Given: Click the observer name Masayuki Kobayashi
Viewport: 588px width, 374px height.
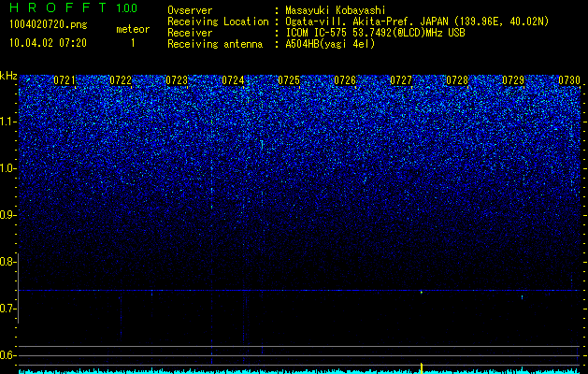Looking at the screenshot, I should [x=336, y=10].
